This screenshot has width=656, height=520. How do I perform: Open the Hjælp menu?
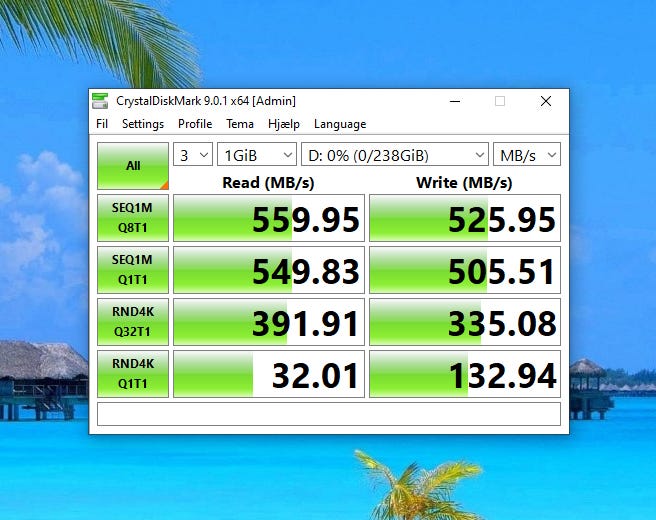click(284, 124)
